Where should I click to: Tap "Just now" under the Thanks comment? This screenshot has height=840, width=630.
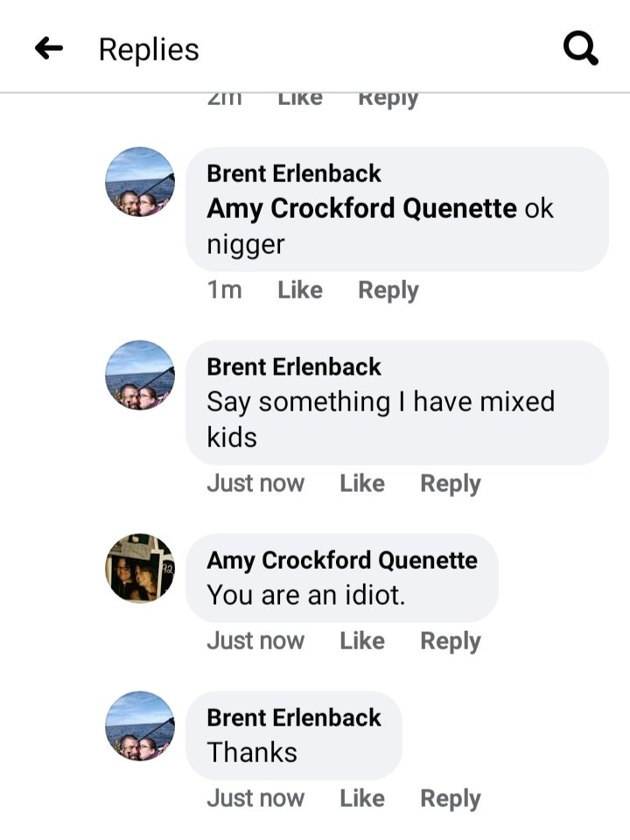[x=255, y=799]
